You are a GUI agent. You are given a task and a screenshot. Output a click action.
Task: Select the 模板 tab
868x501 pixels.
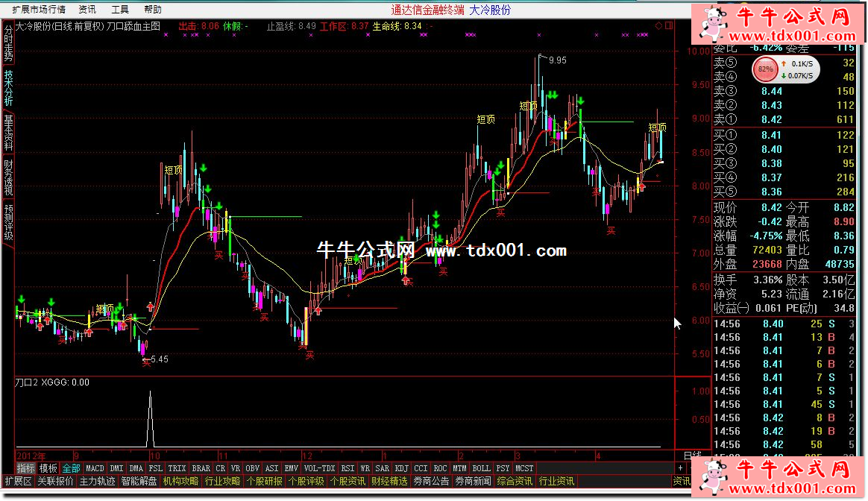pos(48,468)
